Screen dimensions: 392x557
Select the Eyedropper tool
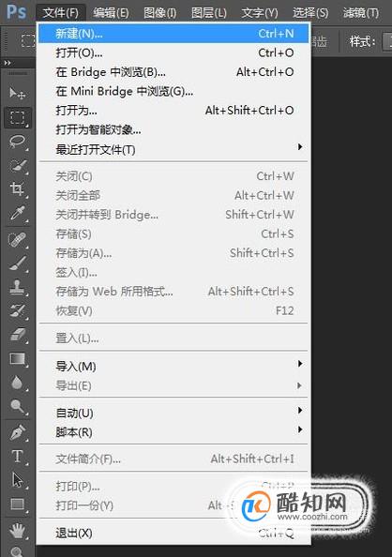pos(17,213)
